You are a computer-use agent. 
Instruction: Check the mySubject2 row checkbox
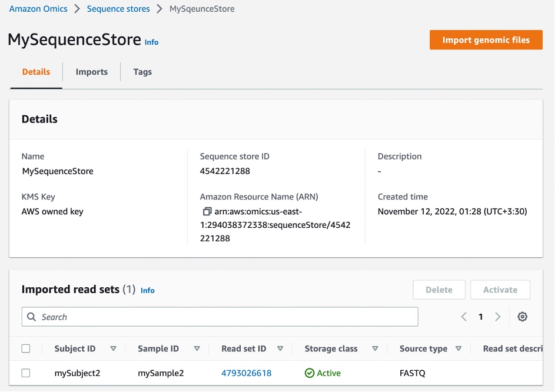tap(26, 373)
